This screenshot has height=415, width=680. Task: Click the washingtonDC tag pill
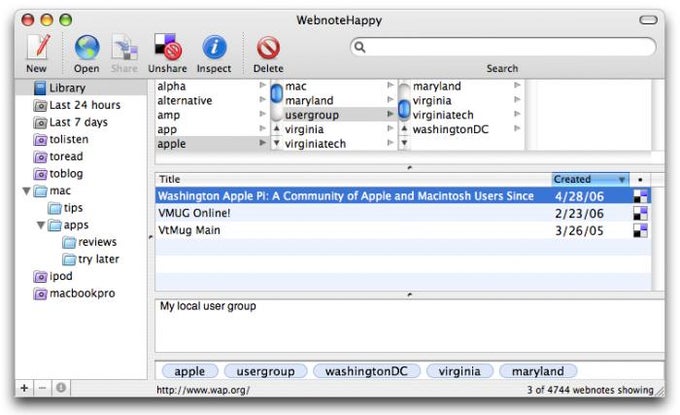tap(366, 371)
